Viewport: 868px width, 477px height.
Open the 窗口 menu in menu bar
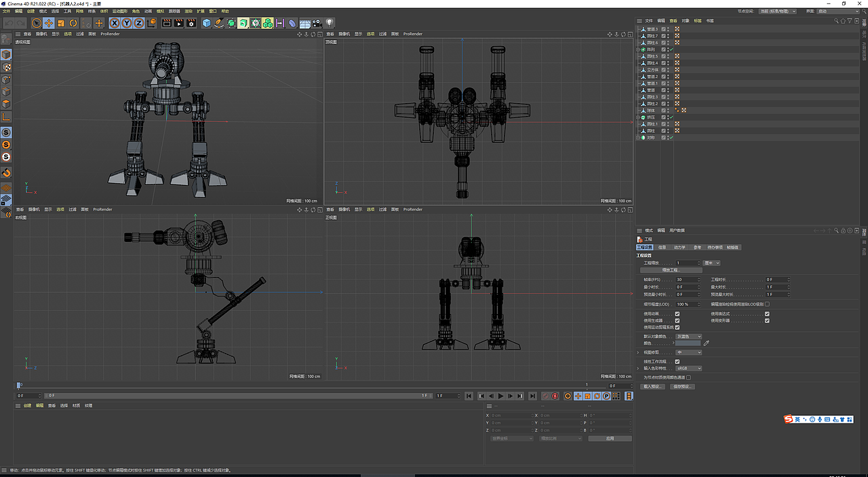[213, 12]
